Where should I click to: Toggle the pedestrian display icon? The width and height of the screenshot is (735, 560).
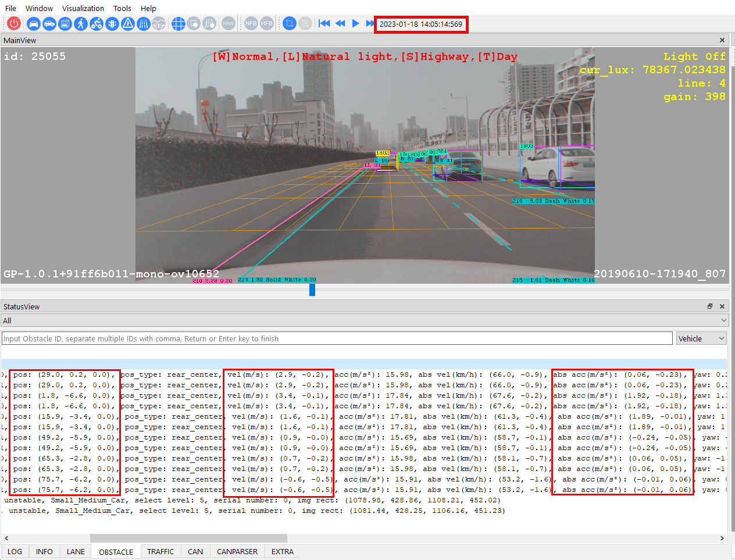click(x=81, y=23)
